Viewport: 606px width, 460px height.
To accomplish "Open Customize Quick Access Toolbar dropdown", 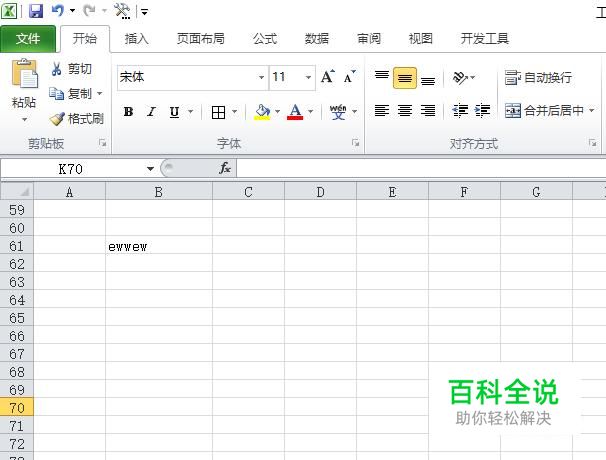I will click(145, 12).
